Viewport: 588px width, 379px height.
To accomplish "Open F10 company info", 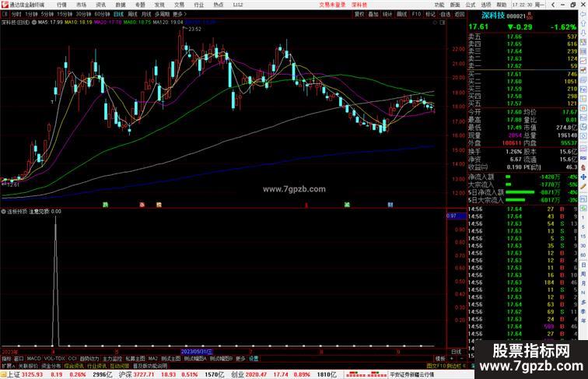I will coord(416,14).
